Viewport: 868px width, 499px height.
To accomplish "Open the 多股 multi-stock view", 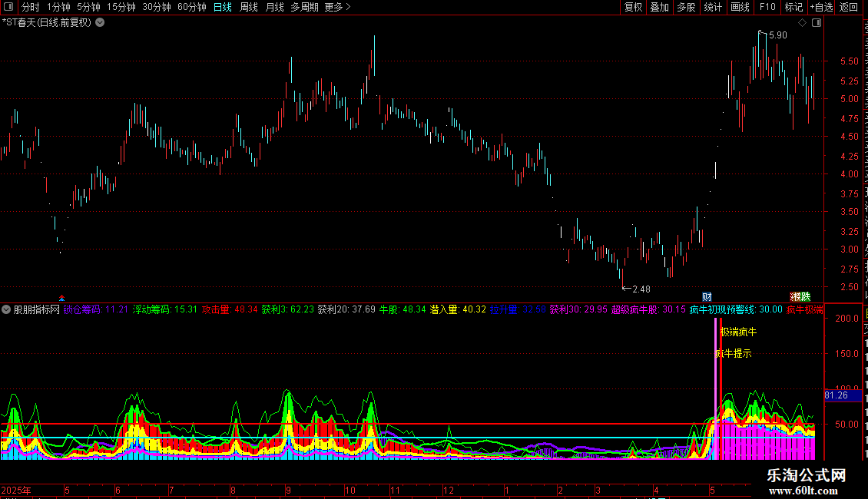I will [x=687, y=7].
